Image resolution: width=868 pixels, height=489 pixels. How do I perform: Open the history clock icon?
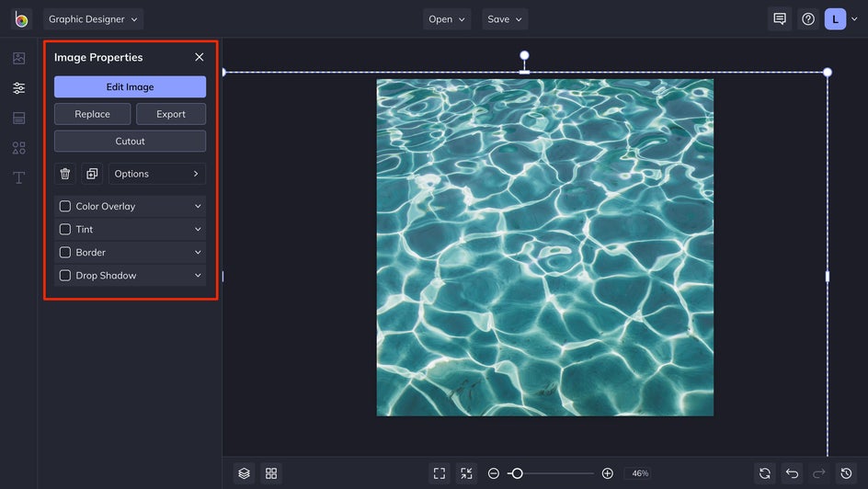(846, 473)
